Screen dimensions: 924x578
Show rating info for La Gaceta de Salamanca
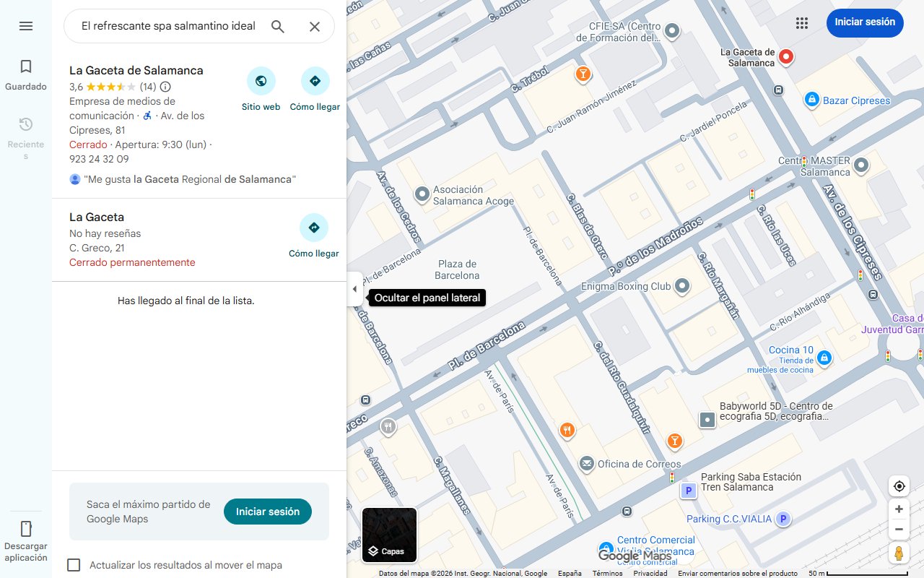[165, 87]
